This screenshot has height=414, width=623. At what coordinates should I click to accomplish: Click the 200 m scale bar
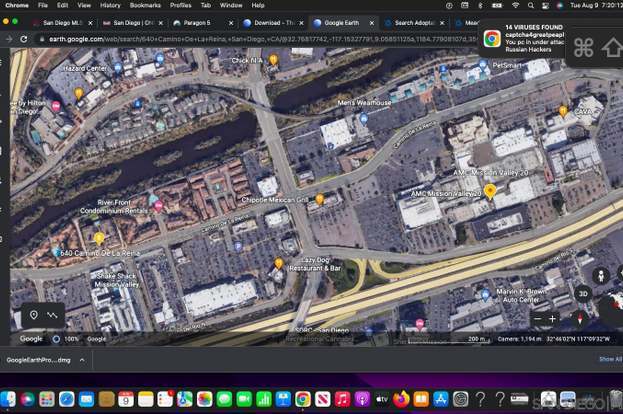point(448,340)
